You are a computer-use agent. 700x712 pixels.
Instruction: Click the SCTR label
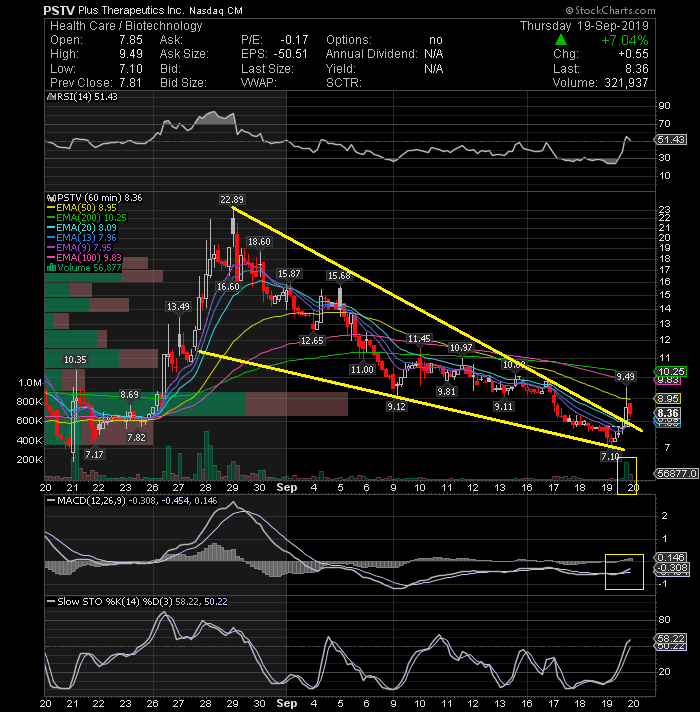tap(344, 83)
